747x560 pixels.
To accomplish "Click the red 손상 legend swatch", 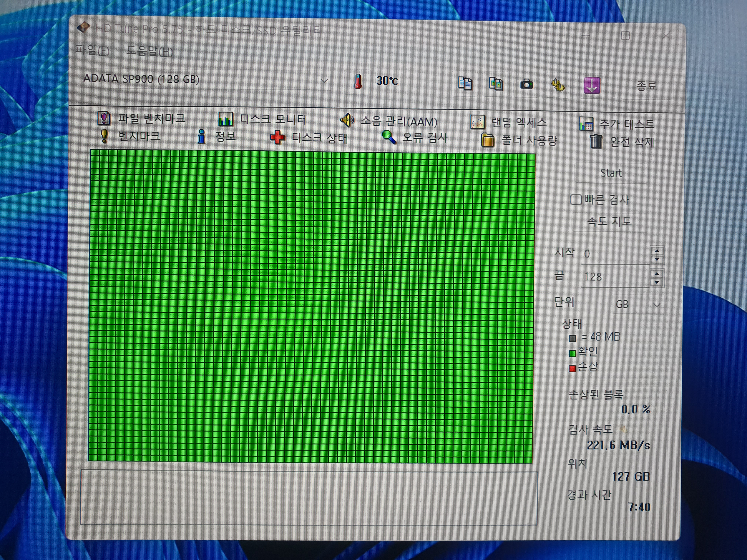I will [x=572, y=368].
